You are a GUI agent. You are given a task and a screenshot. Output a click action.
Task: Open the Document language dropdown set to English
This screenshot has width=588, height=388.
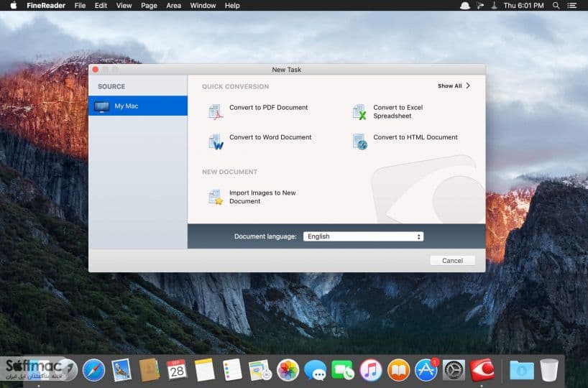pos(364,236)
